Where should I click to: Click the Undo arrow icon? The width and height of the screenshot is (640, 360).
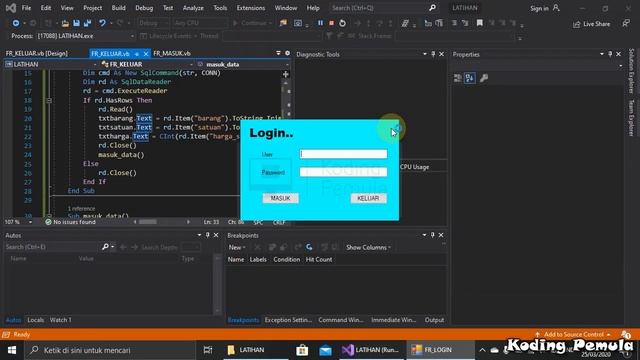click(x=102, y=23)
